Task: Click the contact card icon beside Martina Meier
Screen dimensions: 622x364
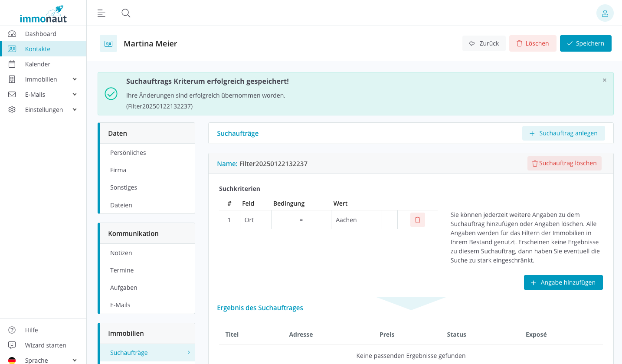Action: click(x=108, y=43)
